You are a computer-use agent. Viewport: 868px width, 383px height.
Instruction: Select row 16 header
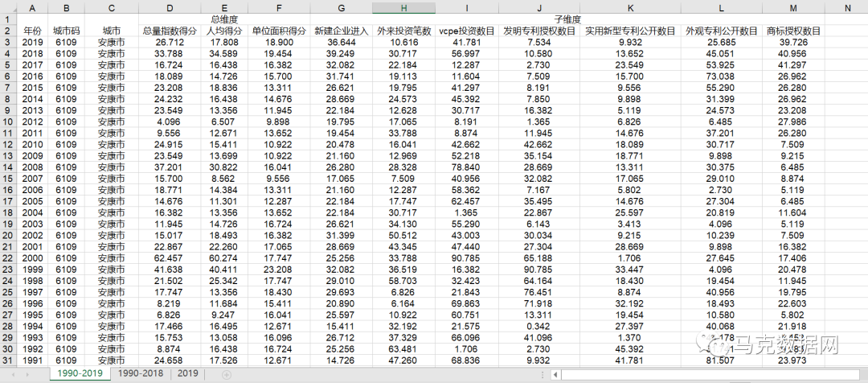[8, 190]
